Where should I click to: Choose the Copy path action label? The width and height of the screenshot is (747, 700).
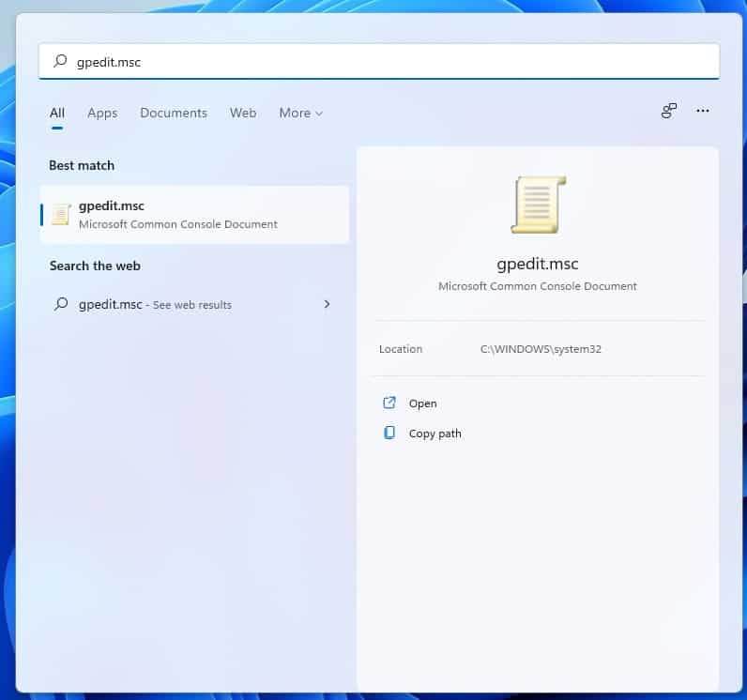(434, 434)
